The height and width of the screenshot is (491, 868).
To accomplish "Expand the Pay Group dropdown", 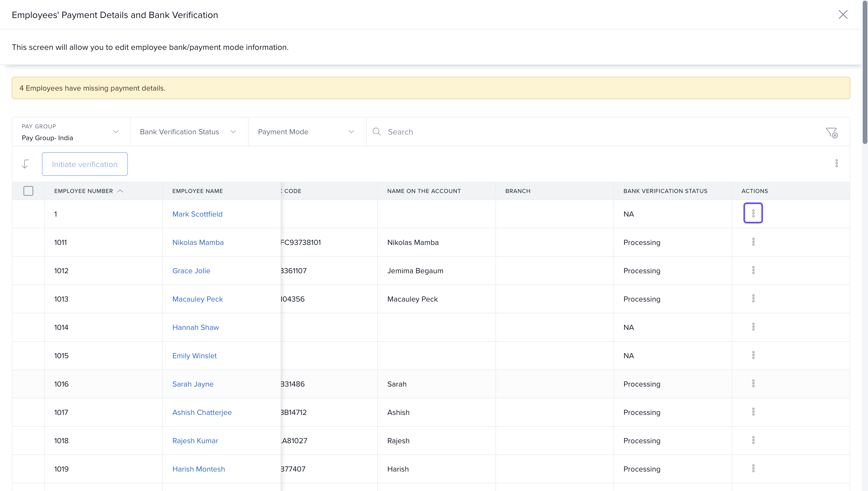I will [x=71, y=132].
